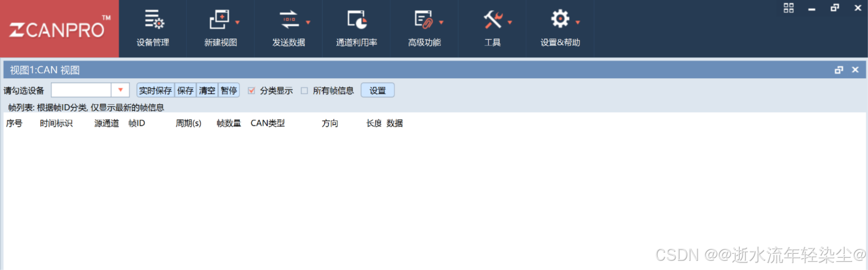
Task: Click the device selection input field
Action: (x=81, y=90)
